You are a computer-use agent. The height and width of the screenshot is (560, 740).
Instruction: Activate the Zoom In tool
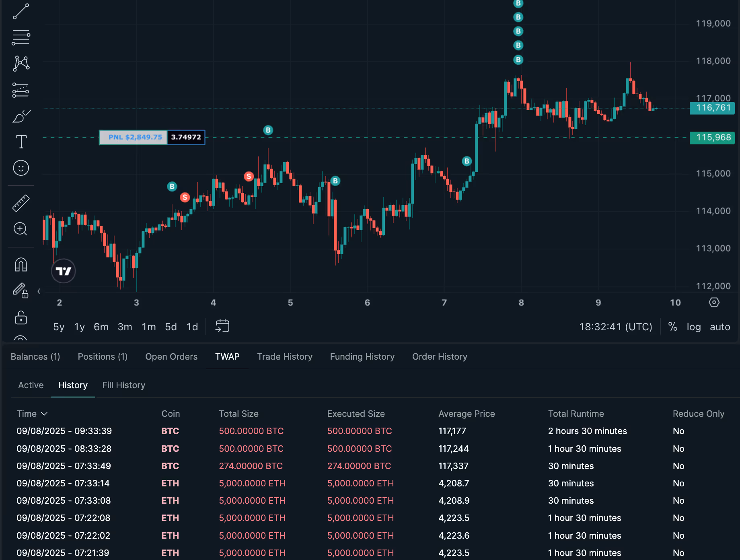(x=21, y=229)
